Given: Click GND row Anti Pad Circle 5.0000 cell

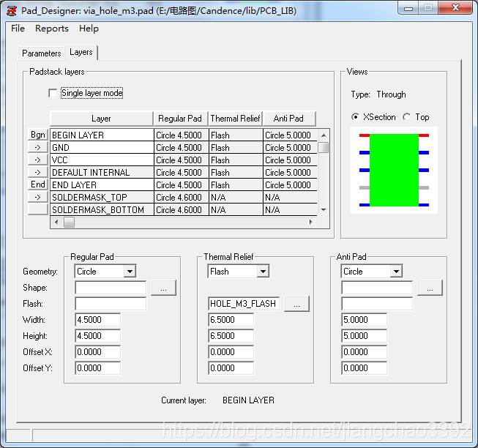Looking at the screenshot, I should coord(290,148).
